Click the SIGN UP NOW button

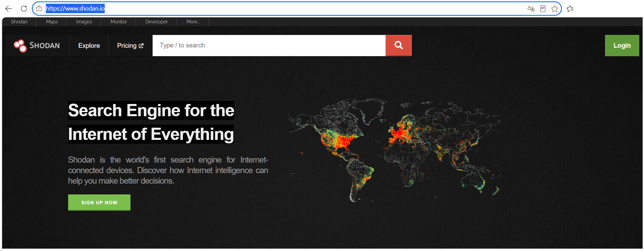99,203
